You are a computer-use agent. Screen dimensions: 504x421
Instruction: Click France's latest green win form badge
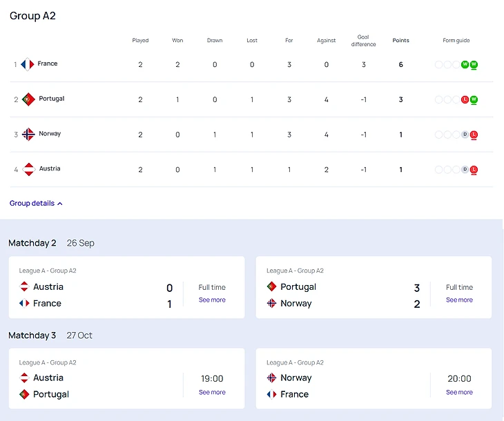click(474, 65)
